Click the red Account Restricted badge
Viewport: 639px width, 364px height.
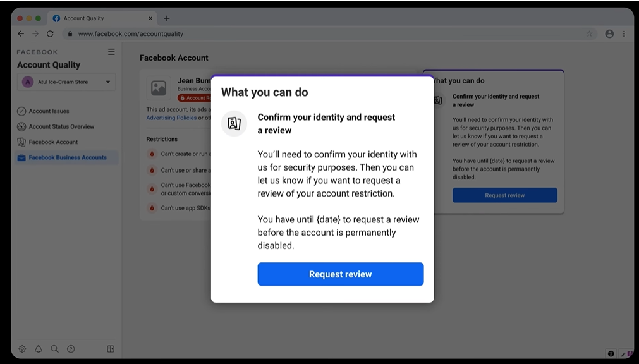click(x=195, y=98)
